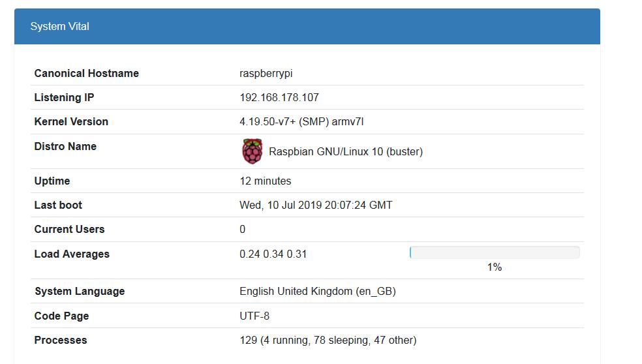Click the Processes count summary text
Viewport: 642px width, 364px height.
click(328, 341)
